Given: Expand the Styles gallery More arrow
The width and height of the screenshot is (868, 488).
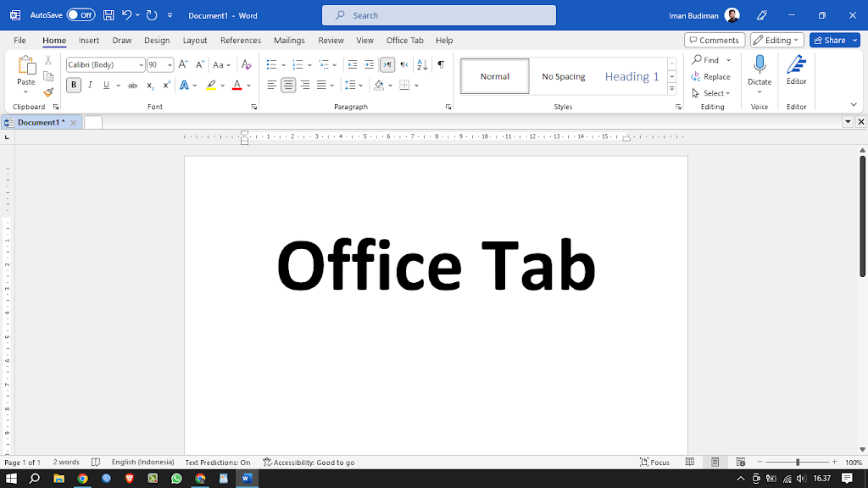Looking at the screenshot, I should pos(671,88).
